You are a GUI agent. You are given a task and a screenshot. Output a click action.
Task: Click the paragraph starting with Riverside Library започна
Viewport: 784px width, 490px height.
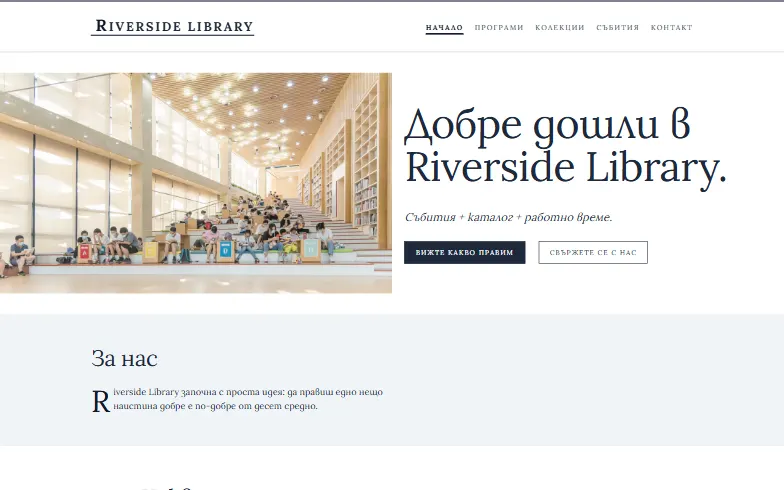coord(237,399)
